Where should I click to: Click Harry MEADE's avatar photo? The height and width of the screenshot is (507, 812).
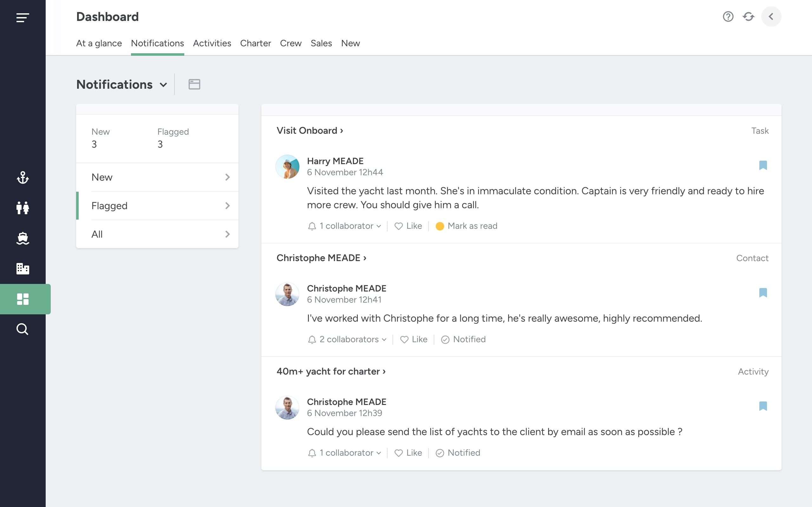[x=287, y=167]
